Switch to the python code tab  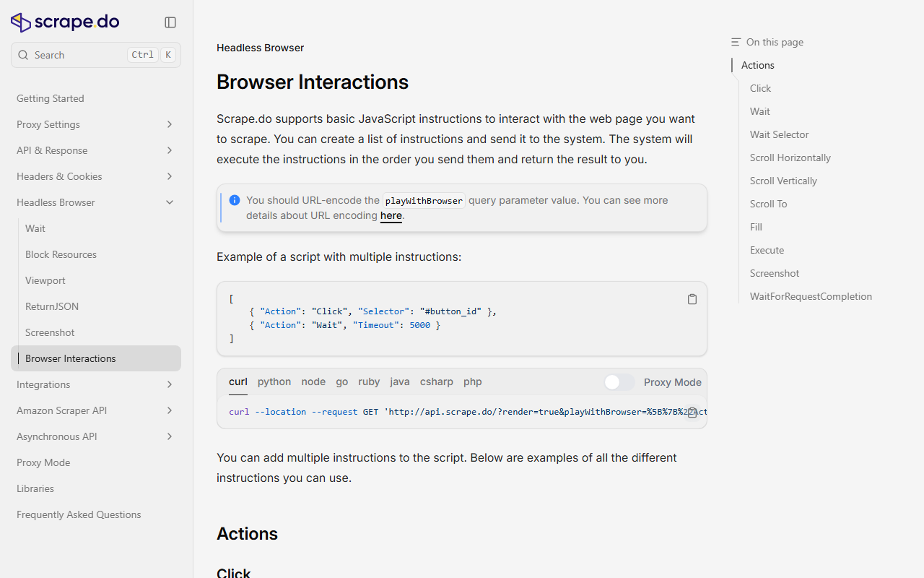[274, 381]
